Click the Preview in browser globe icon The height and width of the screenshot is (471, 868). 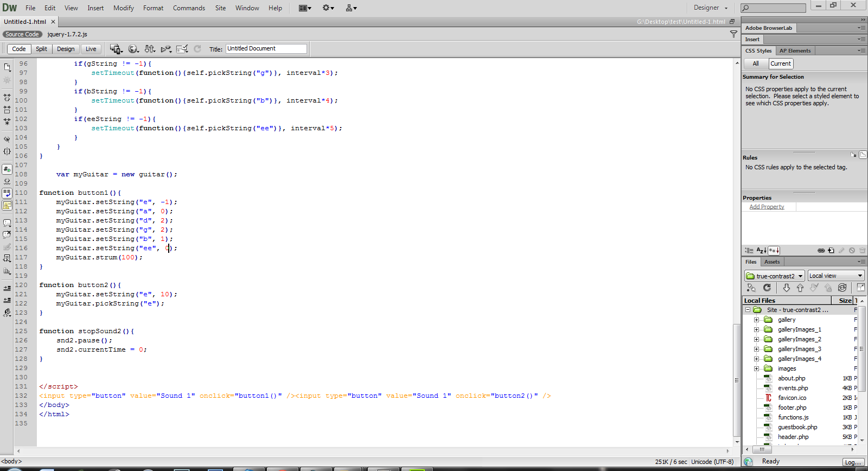[133, 49]
